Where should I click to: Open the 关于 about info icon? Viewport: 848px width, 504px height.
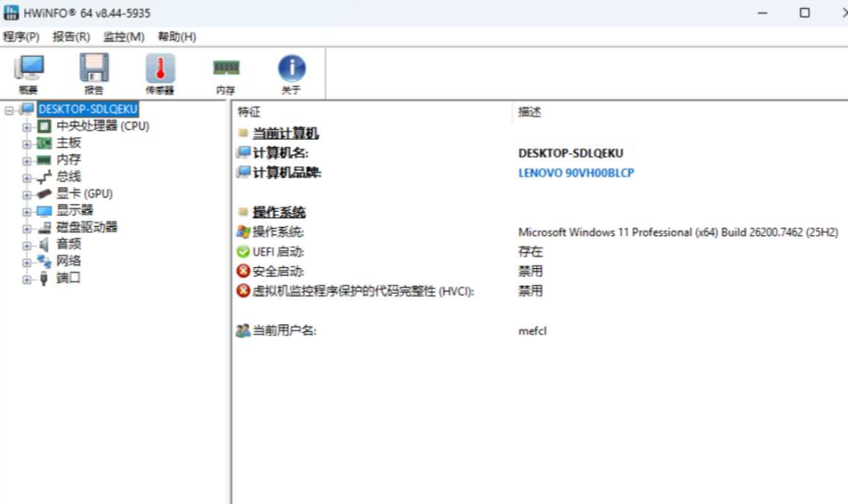(x=291, y=69)
